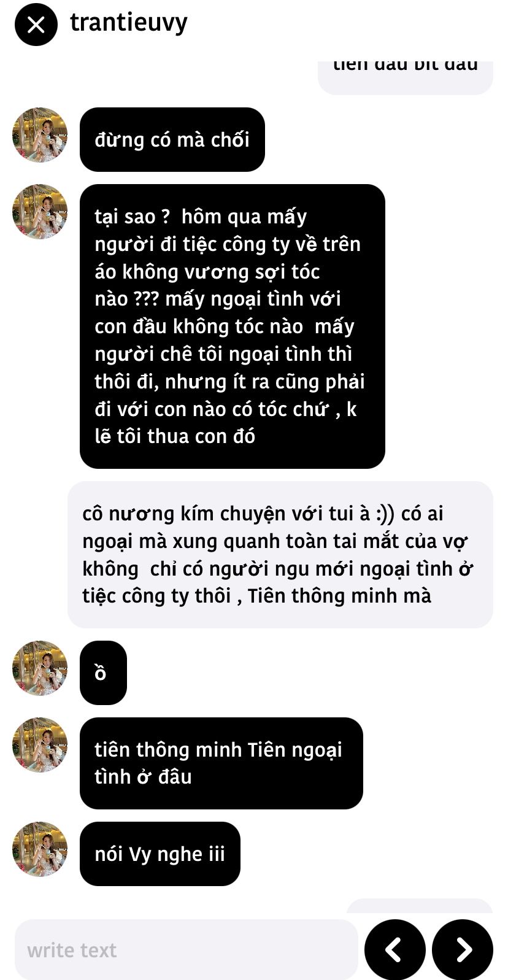Tap avatar beside 'nói Vy nghe iii'

click(40, 849)
